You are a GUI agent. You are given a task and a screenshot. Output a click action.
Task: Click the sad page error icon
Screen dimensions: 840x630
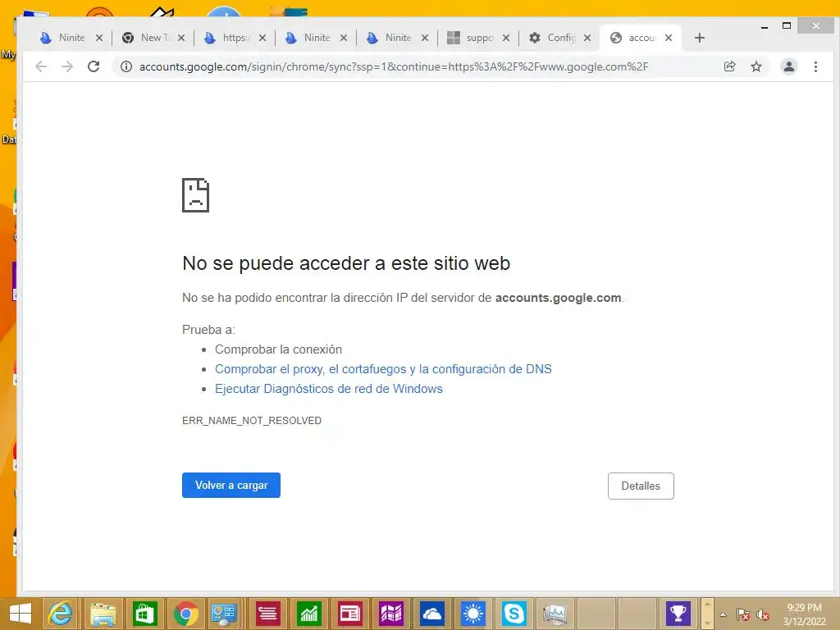coord(195,195)
